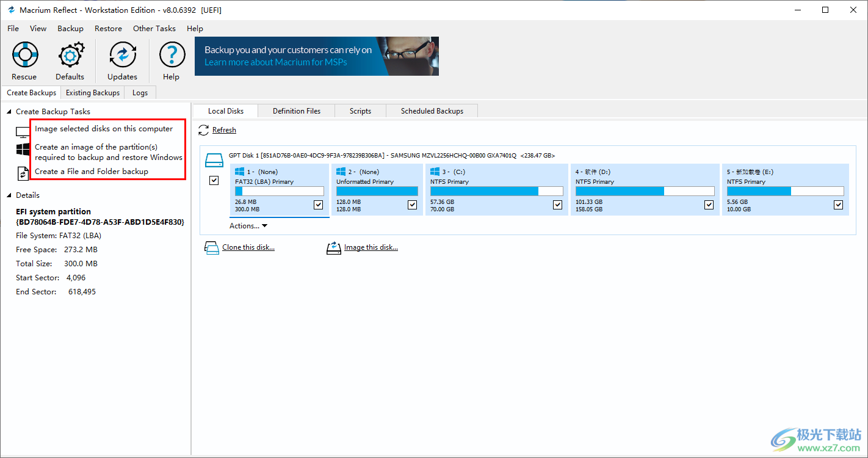This screenshot has height=458, width=868.
Task: Uncheck partition 1 FAT32 checkbox
Action: [319, 205]
